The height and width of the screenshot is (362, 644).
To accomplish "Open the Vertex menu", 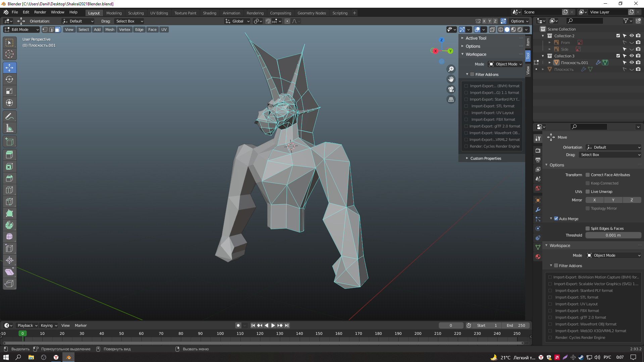I will [125, 30].
